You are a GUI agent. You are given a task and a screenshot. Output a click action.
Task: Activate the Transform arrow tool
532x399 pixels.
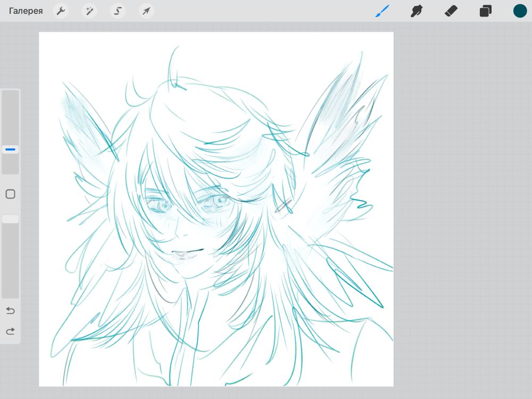point(146,11)
